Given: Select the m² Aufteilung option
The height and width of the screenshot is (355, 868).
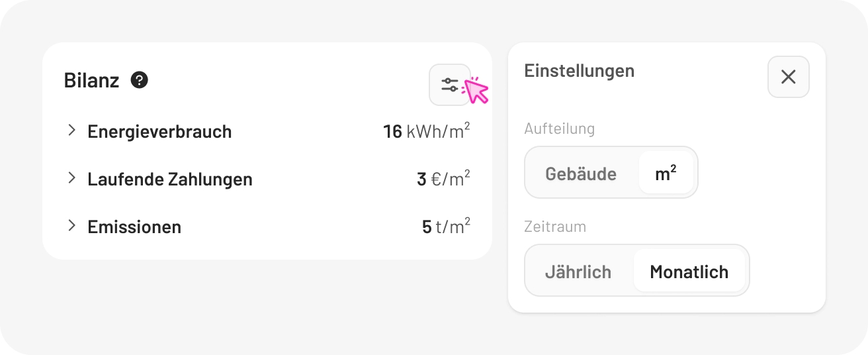Looking at the screenshot, I should tap(666, 174).
